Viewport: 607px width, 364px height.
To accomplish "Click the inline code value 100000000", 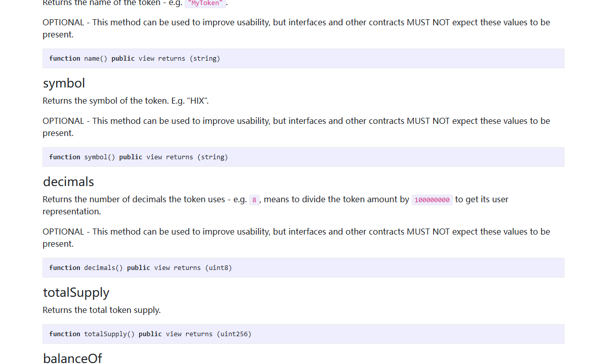I will (432, 200).
